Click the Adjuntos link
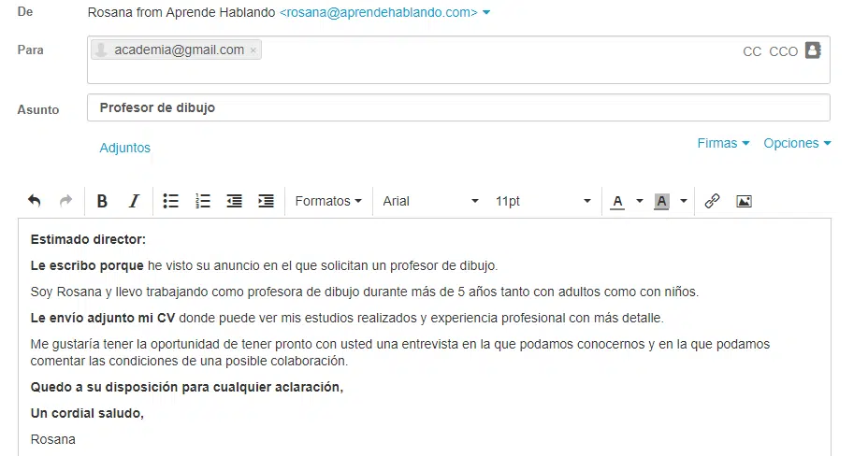868x456 pixels. [x=125, y=148]
